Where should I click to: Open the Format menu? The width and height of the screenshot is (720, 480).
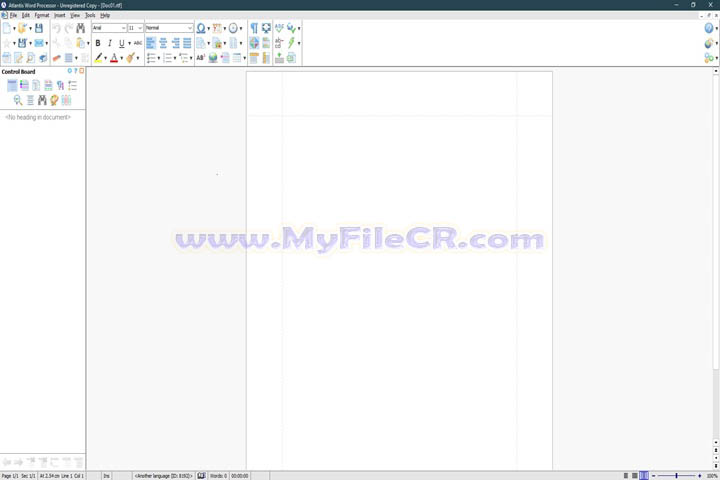pyautogui.click(x=42, y=15)
